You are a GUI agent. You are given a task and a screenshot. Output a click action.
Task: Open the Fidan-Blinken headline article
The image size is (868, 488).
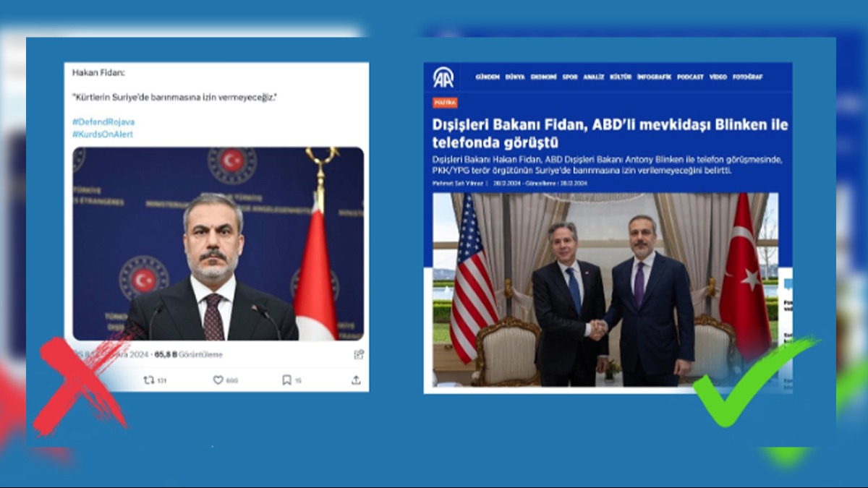(x=610, y=134)
